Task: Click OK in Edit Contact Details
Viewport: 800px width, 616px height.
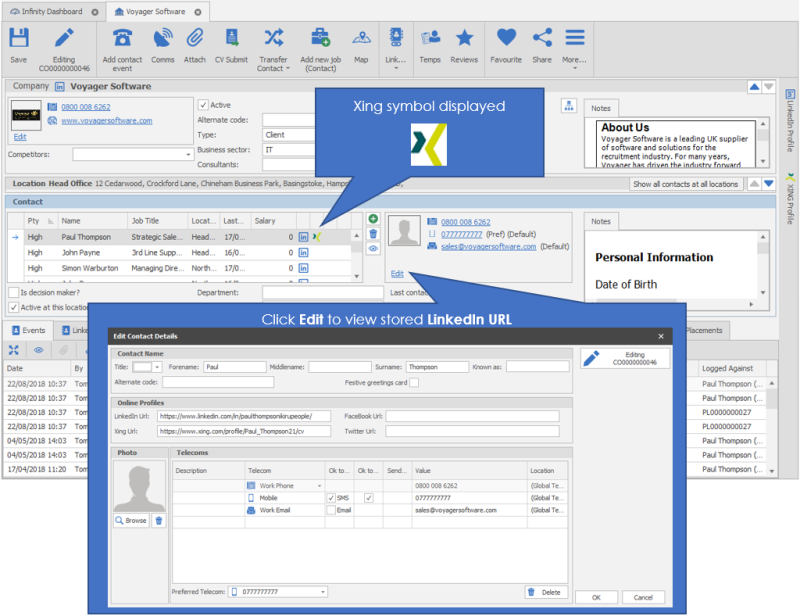Action: 596,597
